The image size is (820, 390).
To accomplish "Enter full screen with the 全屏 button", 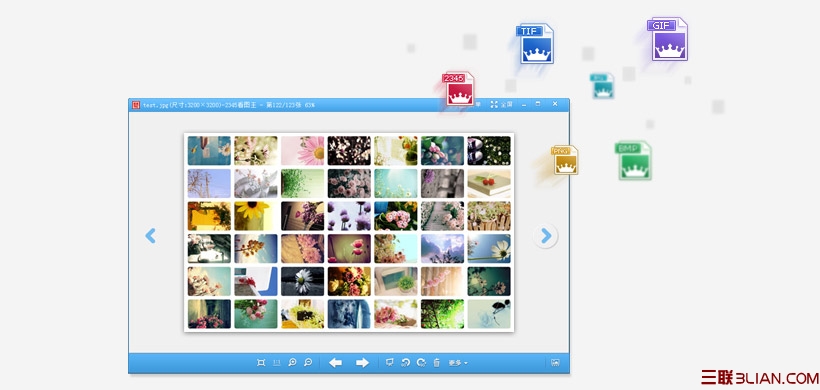I will pos(502,105).
